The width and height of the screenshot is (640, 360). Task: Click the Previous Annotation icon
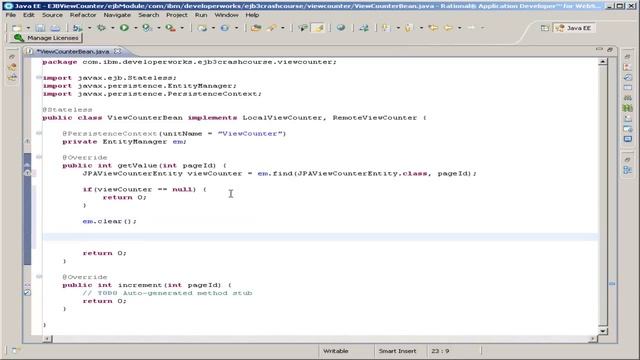pyautogui.click(x=409, y=28)
